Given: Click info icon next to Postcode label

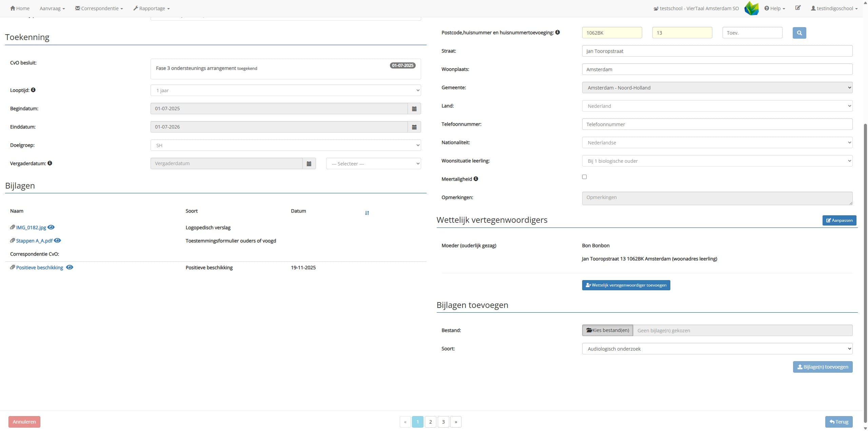Looking at the screenshot, I should click(x=557, y=32).
